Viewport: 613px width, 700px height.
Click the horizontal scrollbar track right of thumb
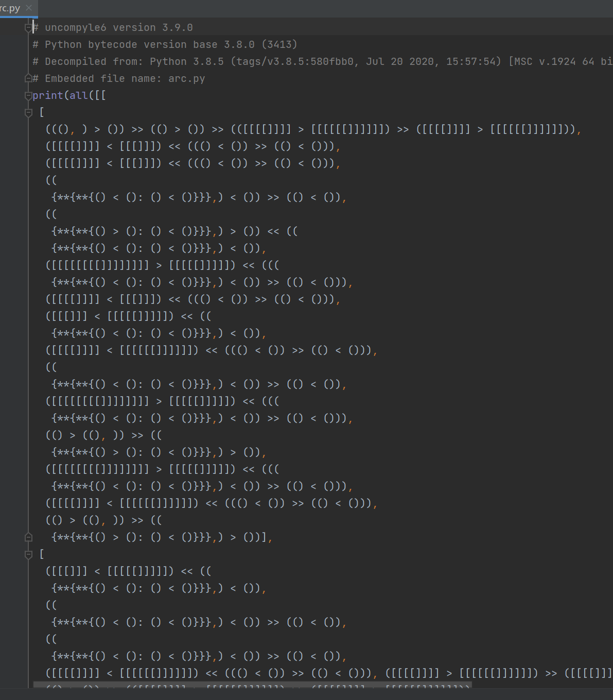[x=540, y=685]
